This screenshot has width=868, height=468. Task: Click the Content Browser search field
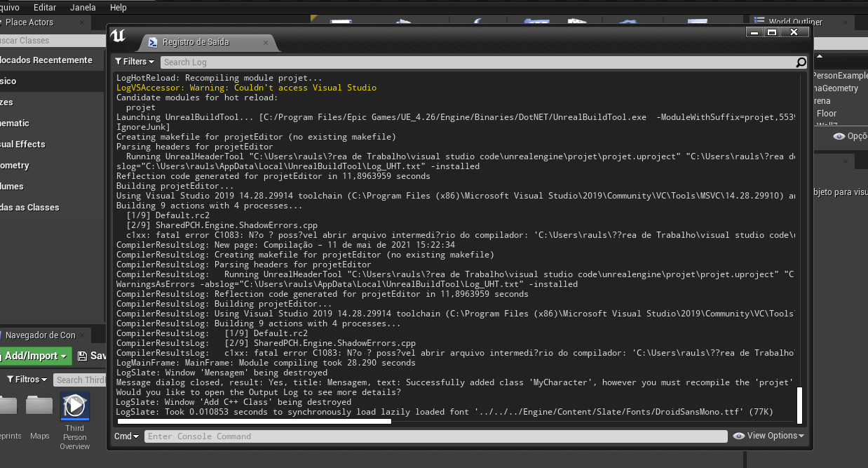[x=80, y=380]
